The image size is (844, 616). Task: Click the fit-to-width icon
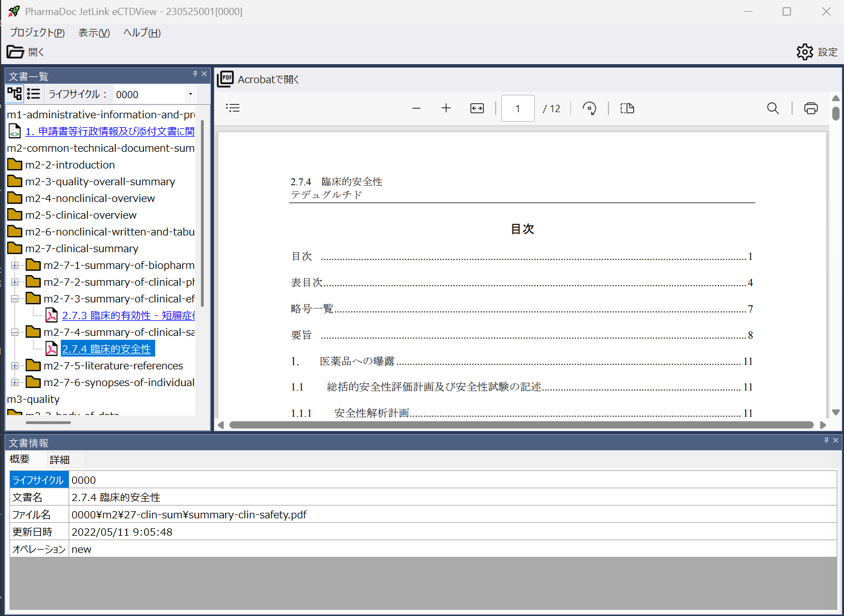click(477, 108)
